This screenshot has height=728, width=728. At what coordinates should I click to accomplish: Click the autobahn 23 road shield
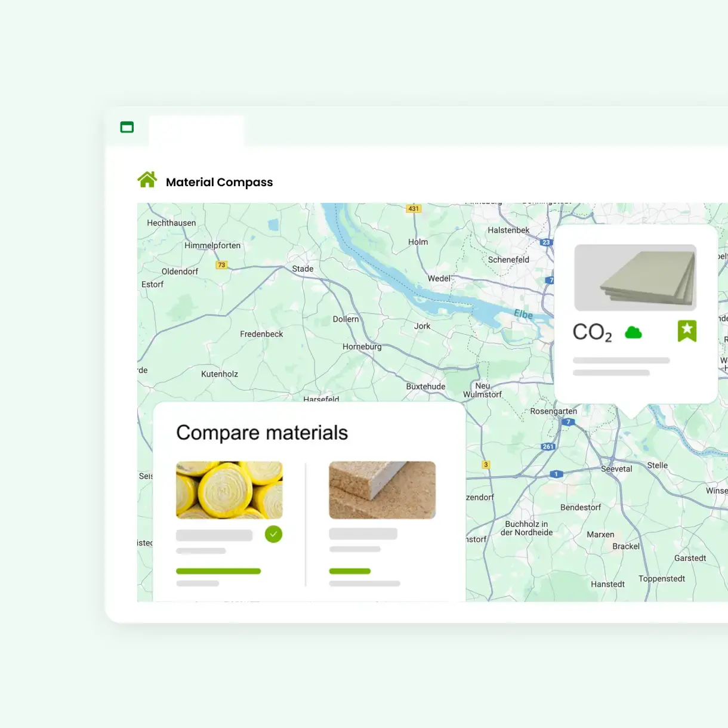click(x=546, y=242)
